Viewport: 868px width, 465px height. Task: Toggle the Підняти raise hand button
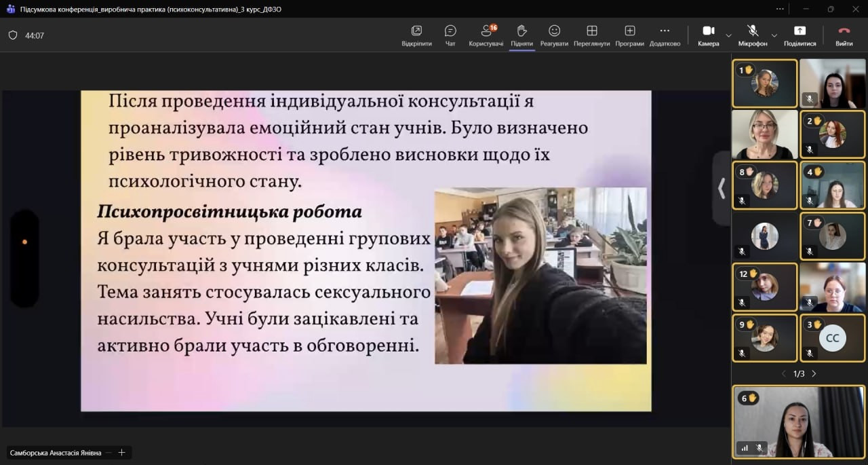pyautogui.click(x=521, y=35)
